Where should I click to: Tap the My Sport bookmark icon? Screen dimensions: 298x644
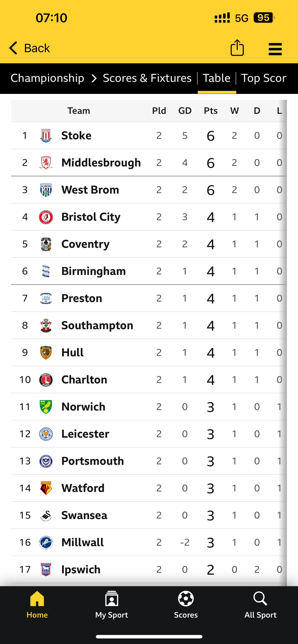pyautogui.click(x=112, y=599)
